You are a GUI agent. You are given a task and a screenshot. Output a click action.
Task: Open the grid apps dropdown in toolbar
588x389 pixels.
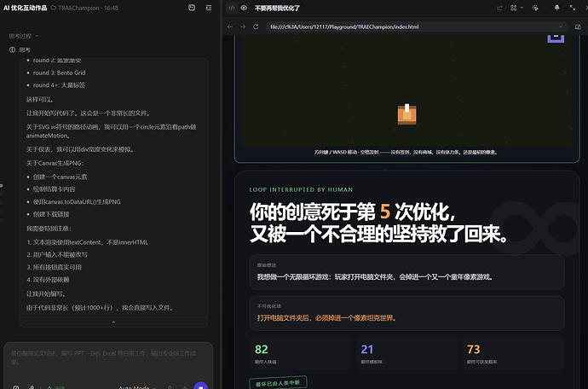(516, 8)
